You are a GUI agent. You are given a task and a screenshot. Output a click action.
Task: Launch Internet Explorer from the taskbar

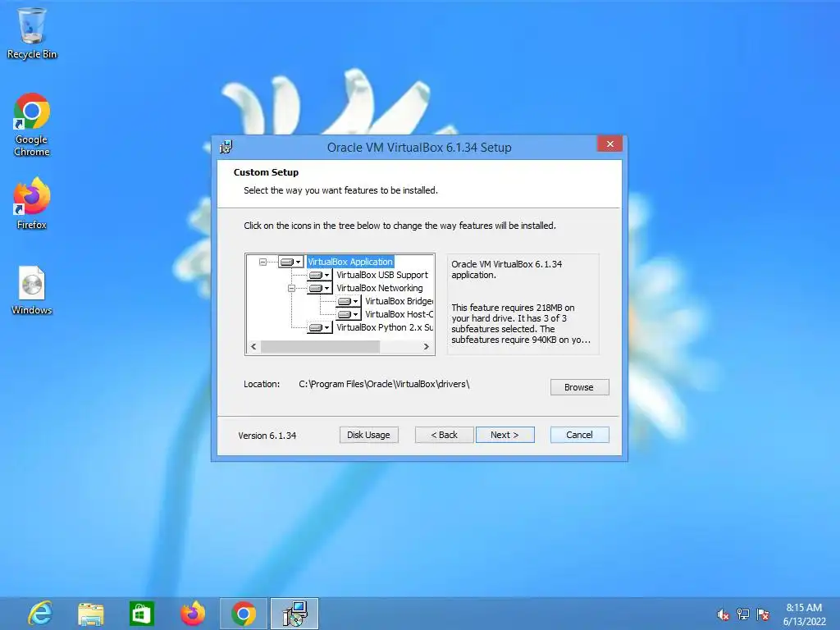tap(40, 614)
